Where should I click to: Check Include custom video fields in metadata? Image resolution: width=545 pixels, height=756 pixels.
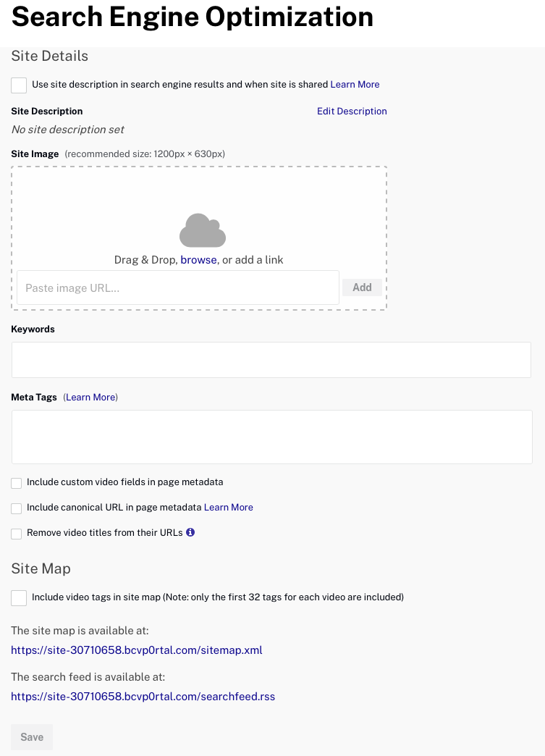(x=17, y=483)
